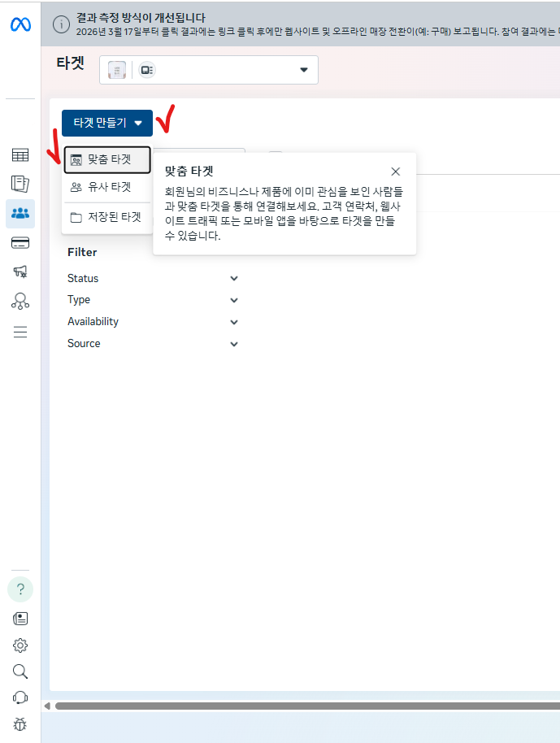Open the Events Manager node icon
Image resolution: width=560 pixels, height=743 pixels.
[20, 301]
